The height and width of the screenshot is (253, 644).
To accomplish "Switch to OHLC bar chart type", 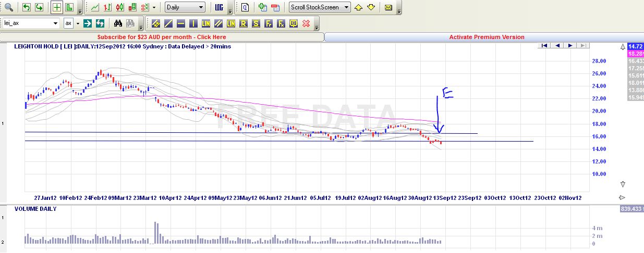I will 107,7.
